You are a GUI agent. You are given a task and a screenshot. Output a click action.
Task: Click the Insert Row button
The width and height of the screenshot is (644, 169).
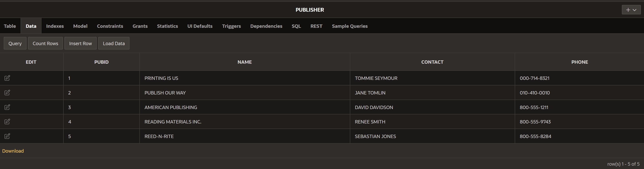coord(80,43)
